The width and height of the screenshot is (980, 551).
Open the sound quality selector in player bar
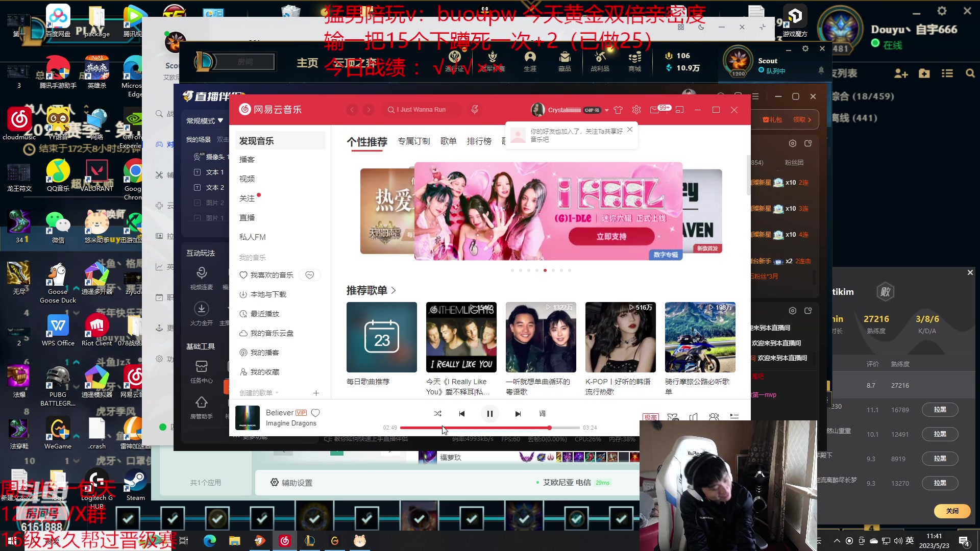click(x=650, y=417)
